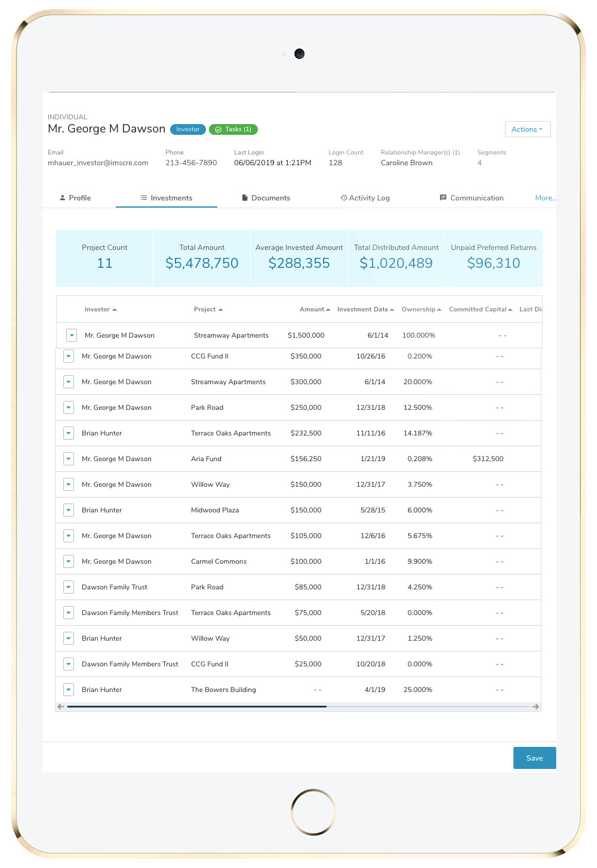Screen dimensions: 597x868
Task: Click the Committed Capital sort arrow
Action: (x=510, y=310)
